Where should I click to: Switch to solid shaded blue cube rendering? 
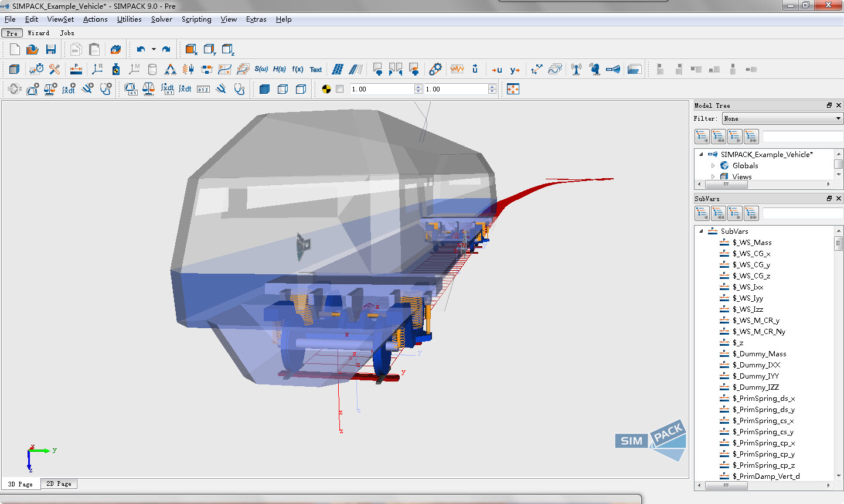264,89
